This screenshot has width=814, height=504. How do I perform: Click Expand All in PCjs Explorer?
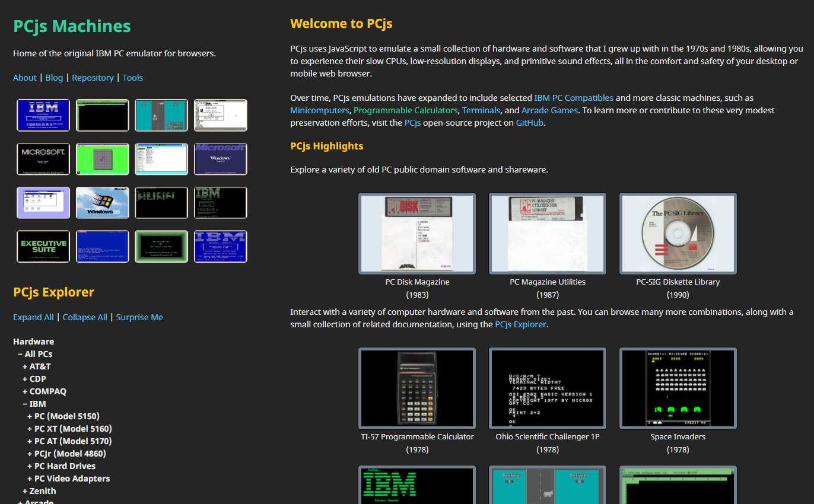click(33, 317)
